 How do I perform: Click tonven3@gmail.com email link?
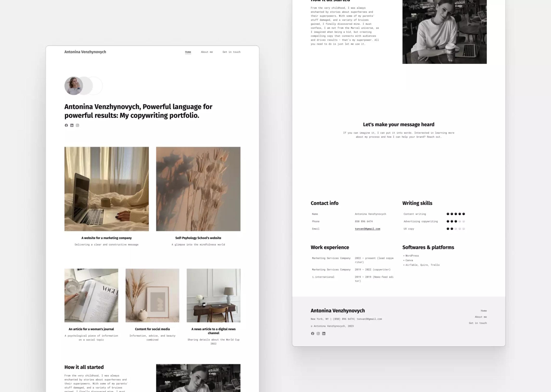(367, 228)
